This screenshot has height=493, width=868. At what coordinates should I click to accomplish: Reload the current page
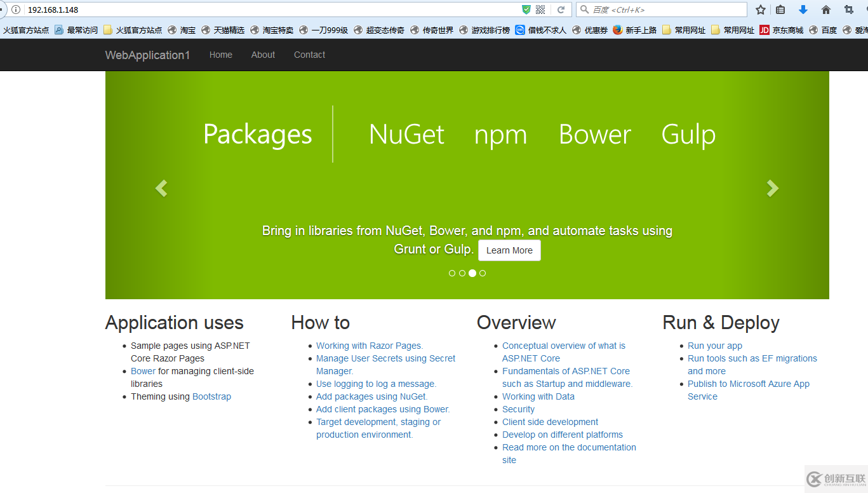[561, 10]
